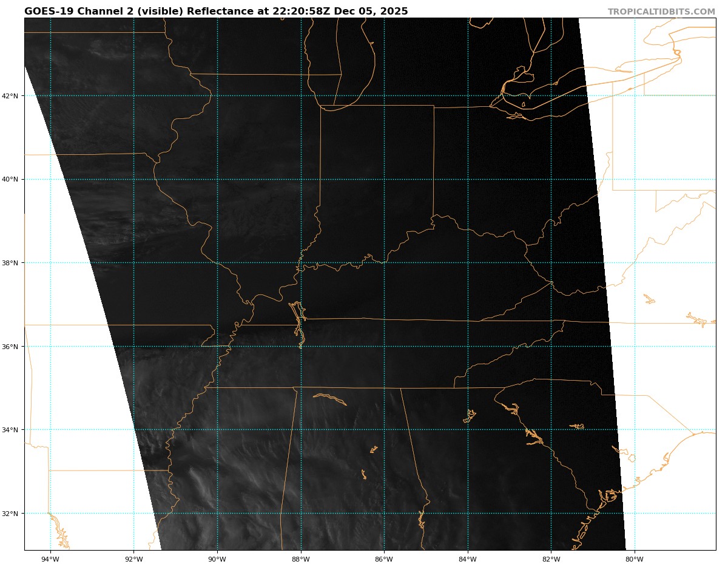Select the 40°N latitude axis label
The image size is (728, 564).
pos(13,179)
